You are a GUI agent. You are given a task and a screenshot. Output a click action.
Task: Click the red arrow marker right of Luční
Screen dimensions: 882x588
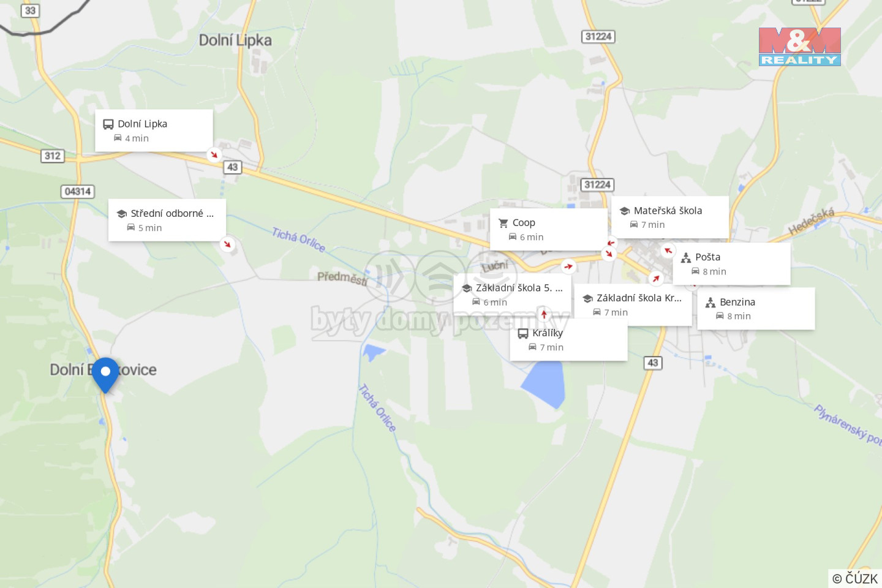point(568,266)
